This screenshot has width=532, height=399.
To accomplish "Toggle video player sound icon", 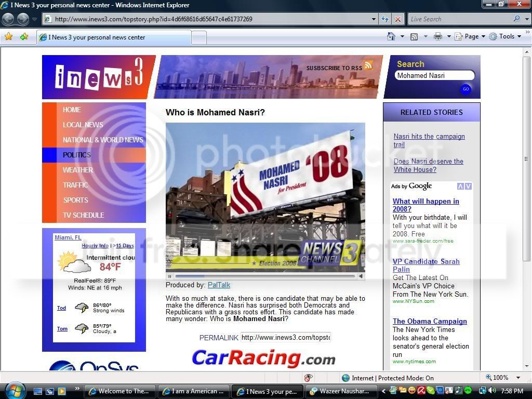I will pos(361,276).
